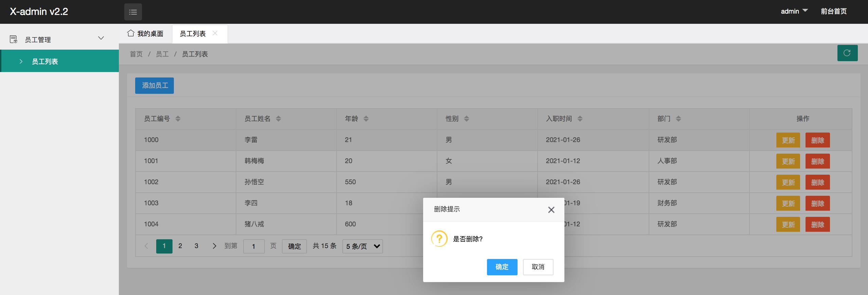Sort by 员工姓名 column arrows
Viewport: 868px width, 295px height.
click(x=278, y=119)
